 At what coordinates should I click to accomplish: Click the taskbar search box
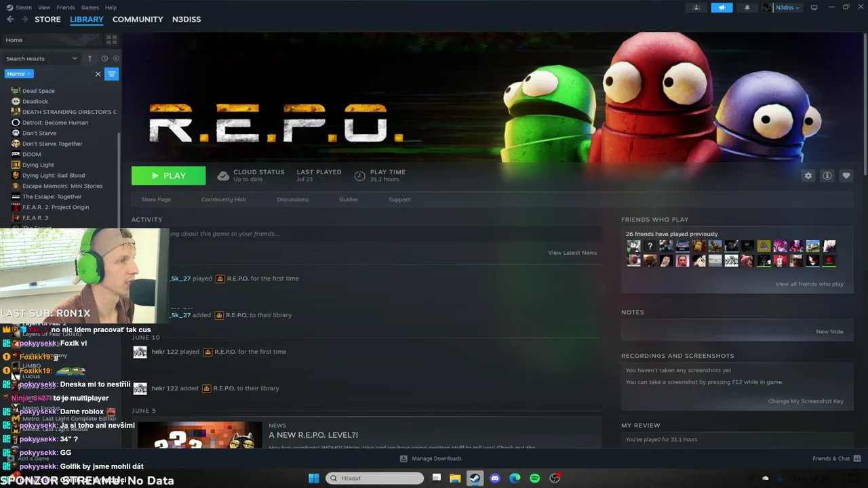pyautogui.click(x=375, y=479)
